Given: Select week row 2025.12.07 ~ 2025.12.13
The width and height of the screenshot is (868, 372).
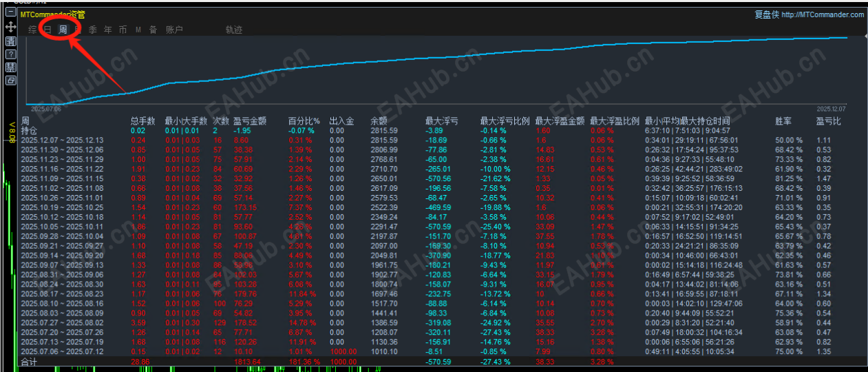Looking at the screenshot, I should coord(63,140).
